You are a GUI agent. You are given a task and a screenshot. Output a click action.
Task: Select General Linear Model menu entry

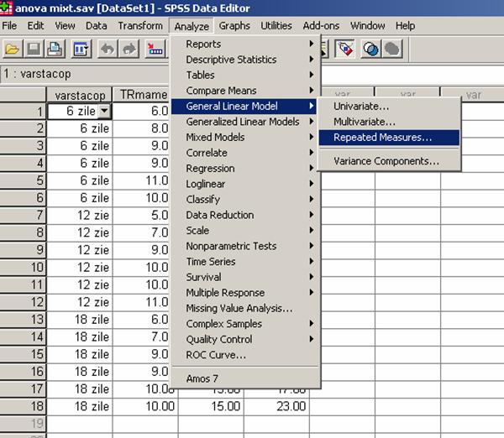pos(244,106)
